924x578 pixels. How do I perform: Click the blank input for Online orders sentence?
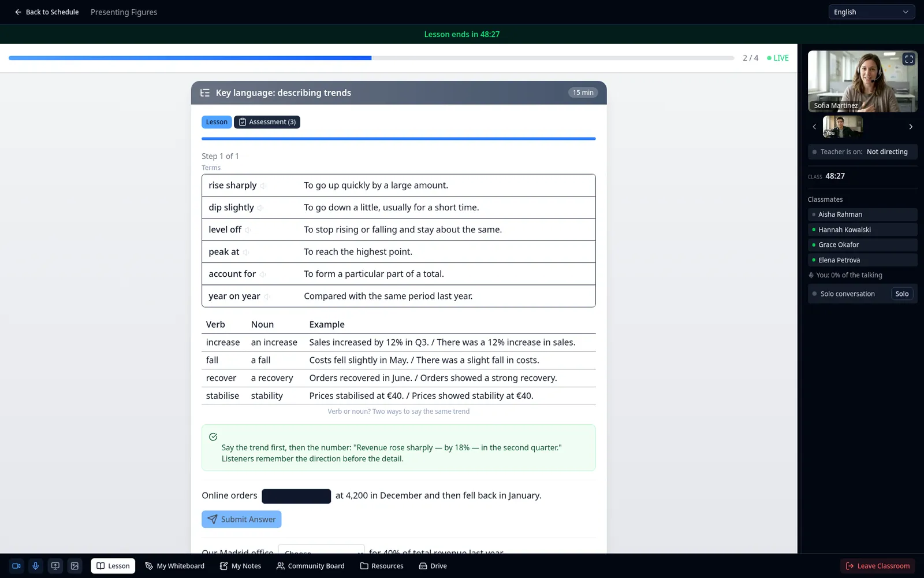pos(296,496)
